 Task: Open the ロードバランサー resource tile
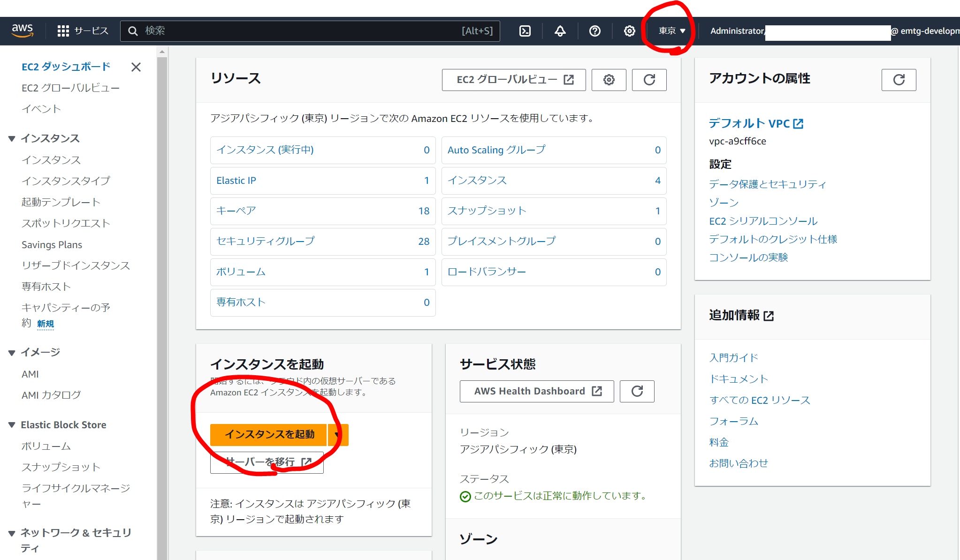554,272
